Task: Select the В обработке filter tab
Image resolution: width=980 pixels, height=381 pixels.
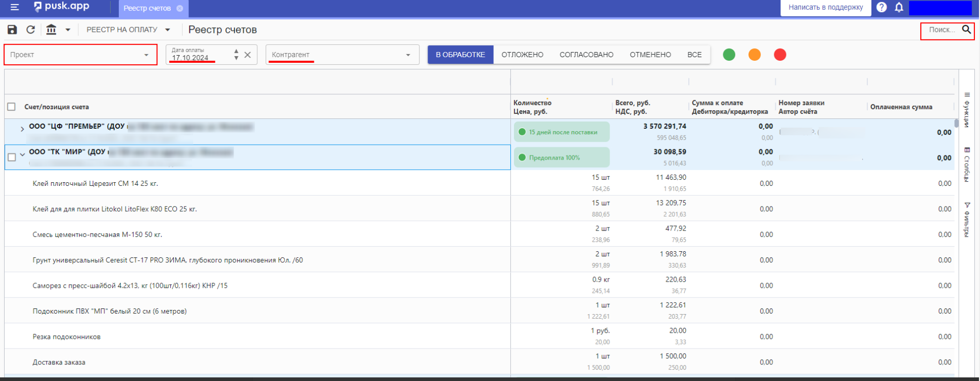Action: click(460, 55)
